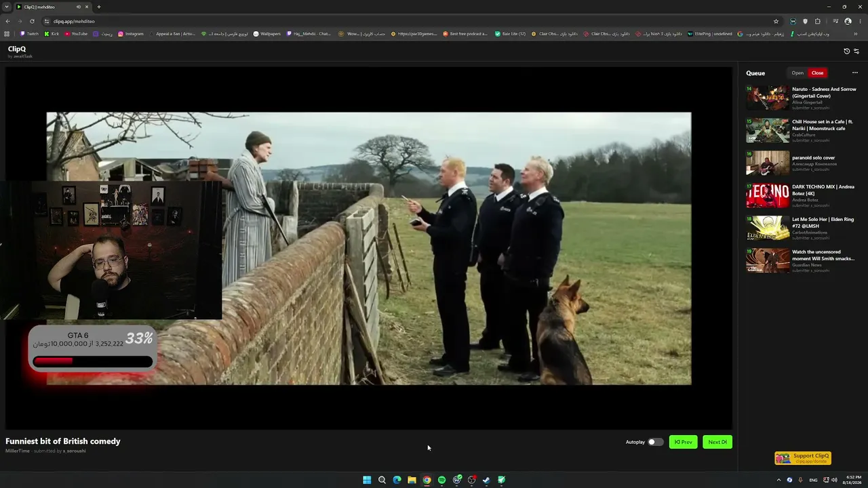Open the Kick bookmark
This screenshot has height=488, width=868.
point(52,34)
